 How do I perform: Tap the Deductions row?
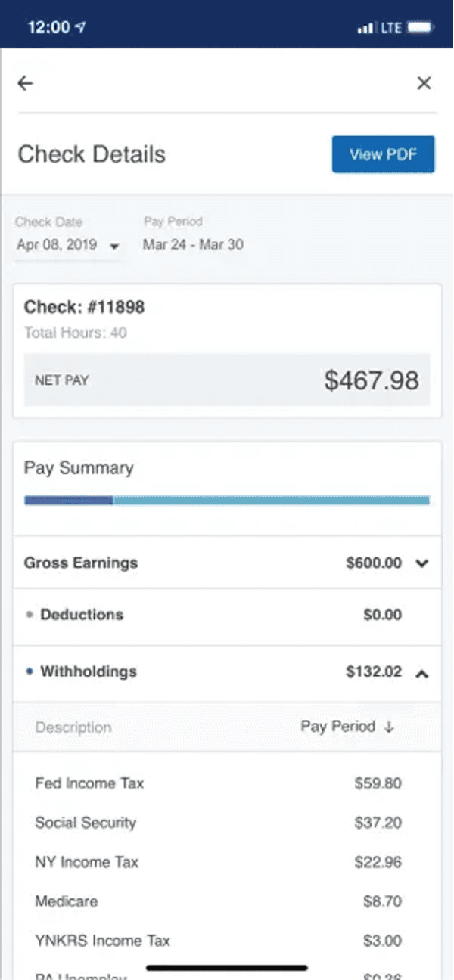point(227,615)
